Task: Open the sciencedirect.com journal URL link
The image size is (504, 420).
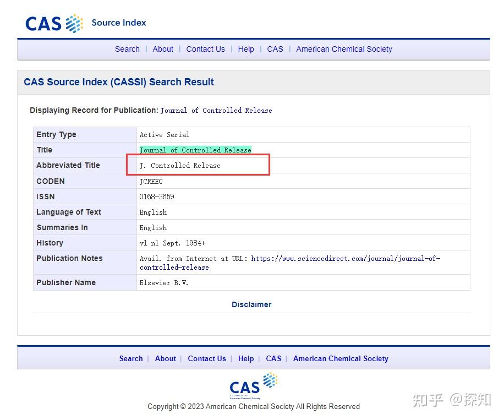Action: pyautogui.click(x=290, y=263)
